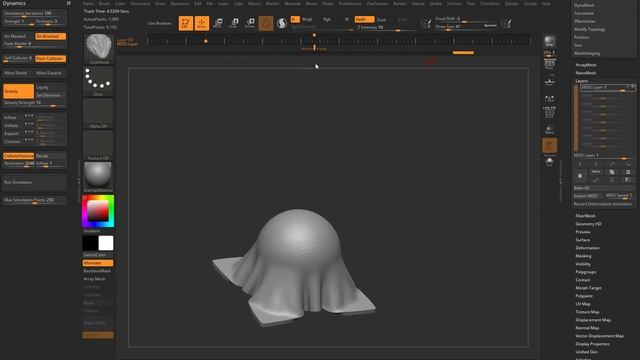Expand the ZRemesher section
The image size is (640, 360).
click(584, 21)
